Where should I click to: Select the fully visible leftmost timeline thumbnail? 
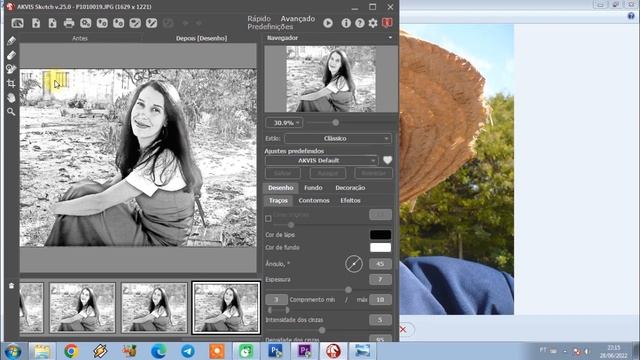[82, 308]
